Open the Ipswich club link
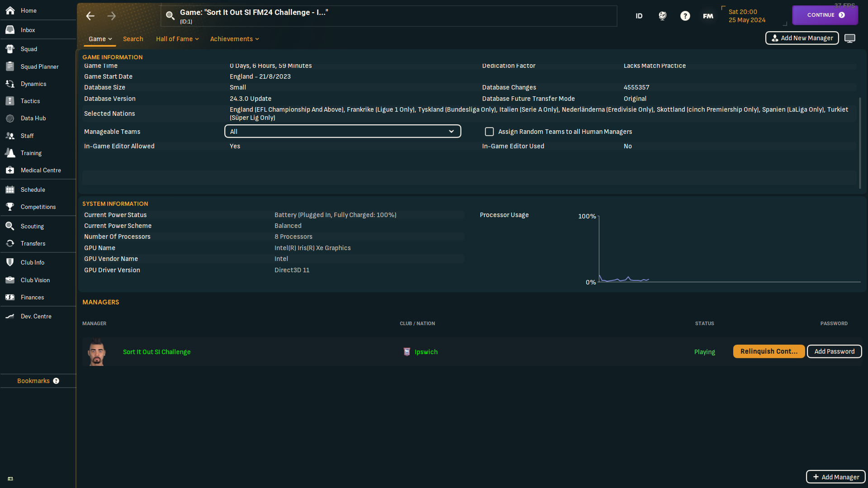Screen dimensions: 868x488 click(x=426, y=352)
